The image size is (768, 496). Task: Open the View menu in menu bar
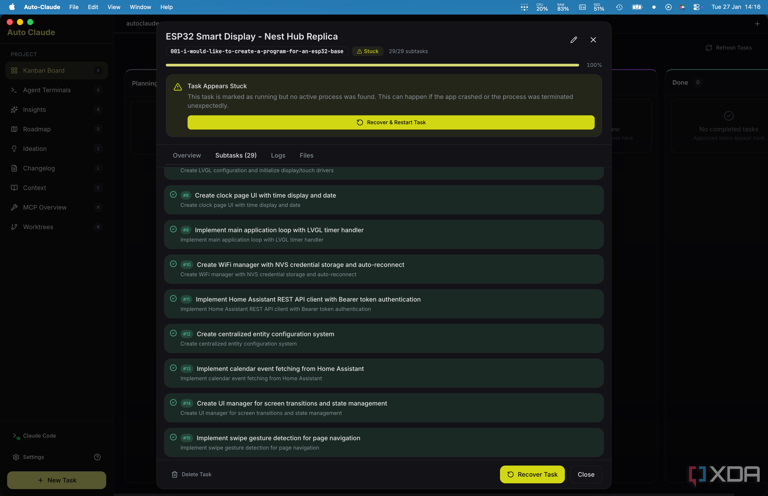point(113,7)
